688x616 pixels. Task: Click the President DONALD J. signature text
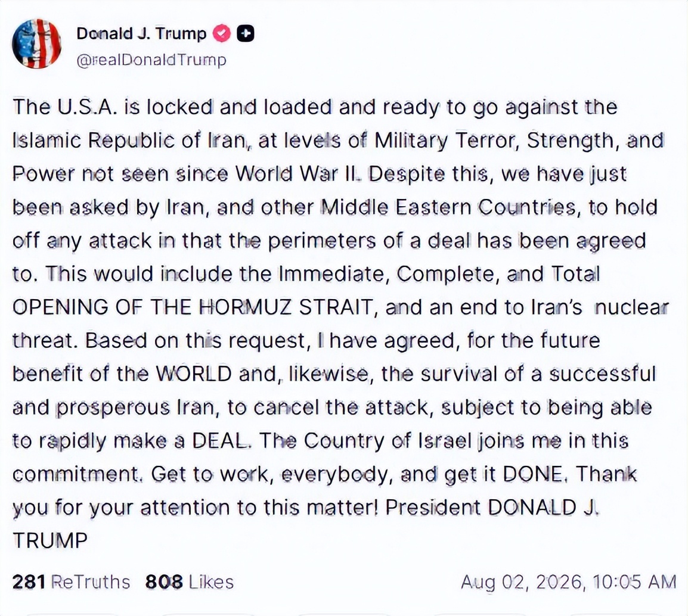492,507
